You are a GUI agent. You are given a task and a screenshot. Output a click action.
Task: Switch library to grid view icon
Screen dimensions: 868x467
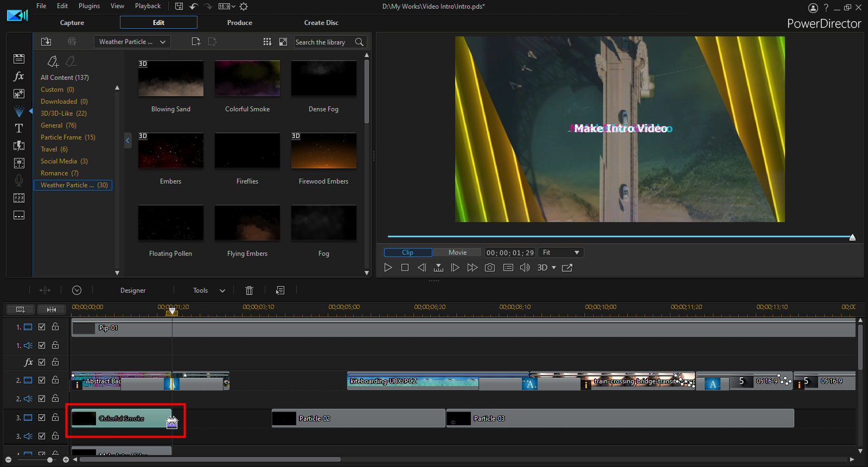click(x=267, y=42)
